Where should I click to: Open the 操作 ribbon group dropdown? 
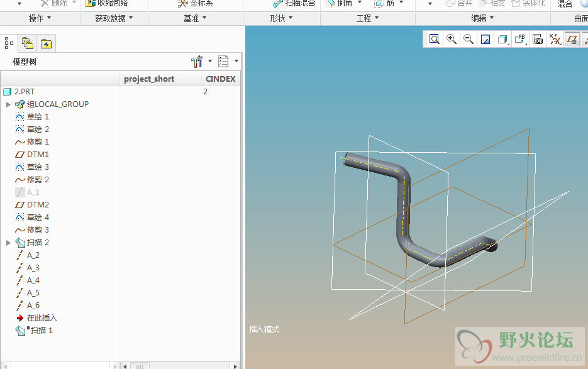pos(40,18)
